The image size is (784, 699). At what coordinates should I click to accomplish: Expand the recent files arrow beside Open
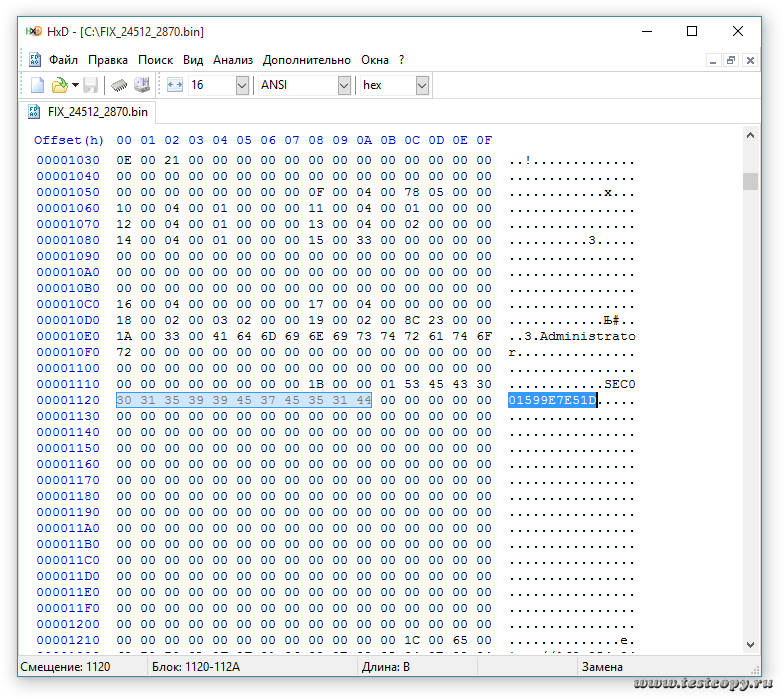[75, 86]
